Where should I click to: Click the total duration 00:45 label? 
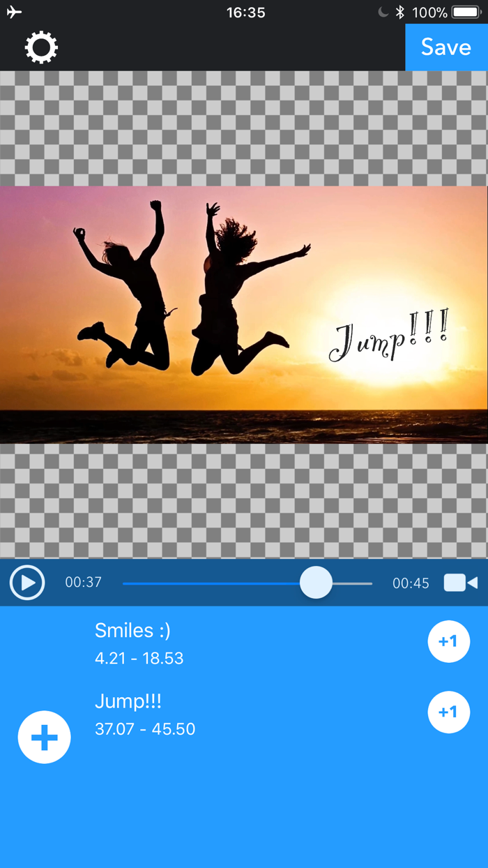pyautogui.click(x=411, y=583)
